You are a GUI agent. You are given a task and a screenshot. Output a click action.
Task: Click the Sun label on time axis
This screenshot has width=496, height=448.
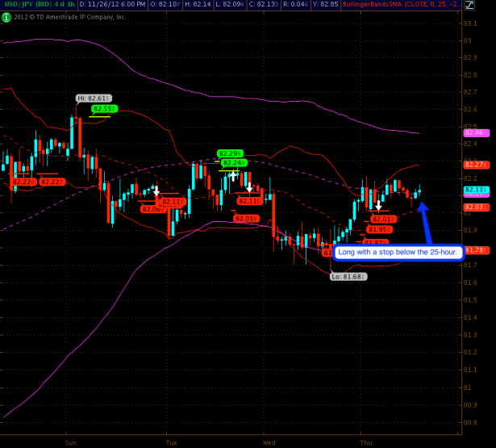tap(71, 442)
